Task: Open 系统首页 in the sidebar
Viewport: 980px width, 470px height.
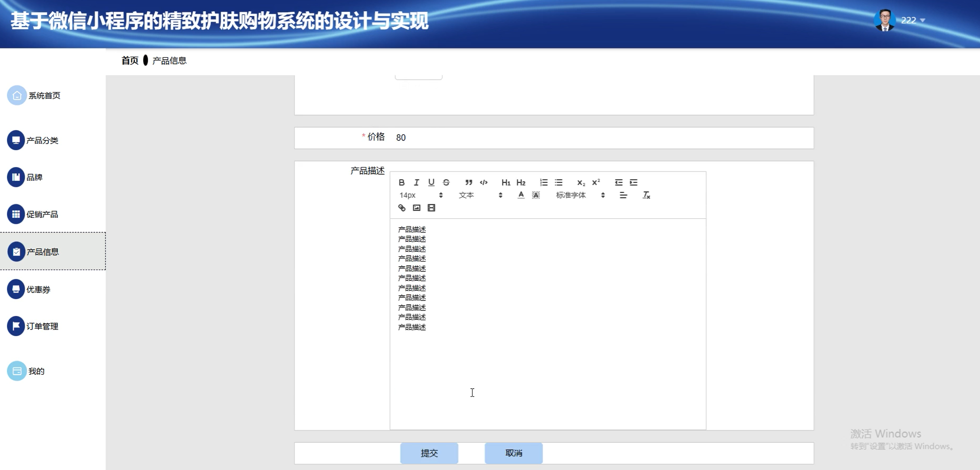Action: tap(34, 95)
